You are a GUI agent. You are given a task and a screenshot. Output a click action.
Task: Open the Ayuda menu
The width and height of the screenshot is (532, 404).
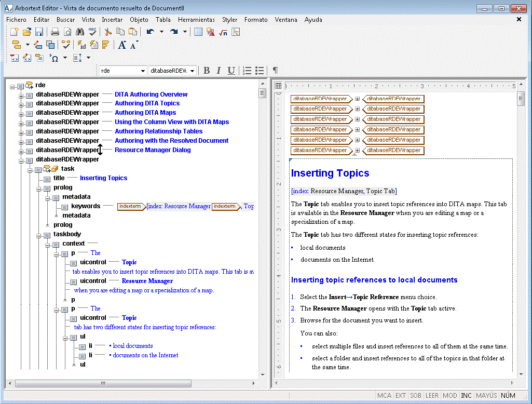(x=313, y=20)
